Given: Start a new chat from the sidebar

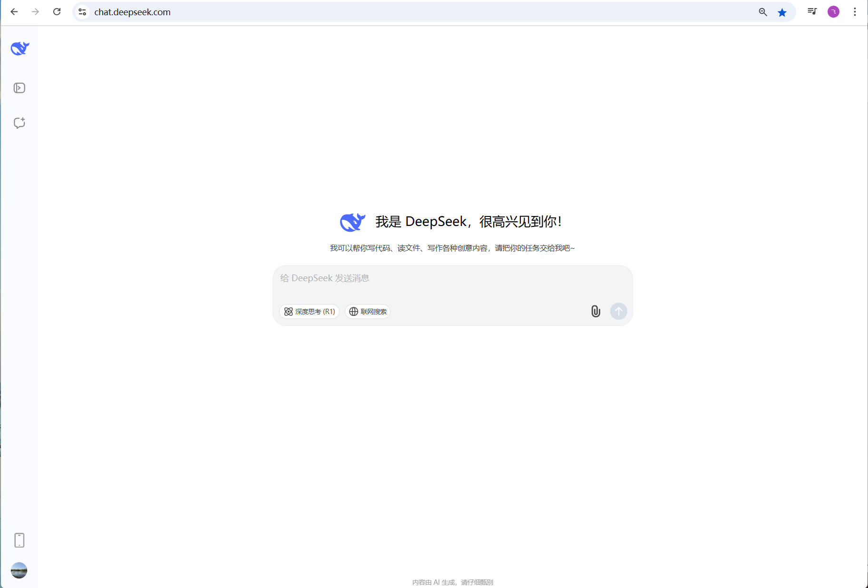Looking at the screenshot, I should coord(20,123).
